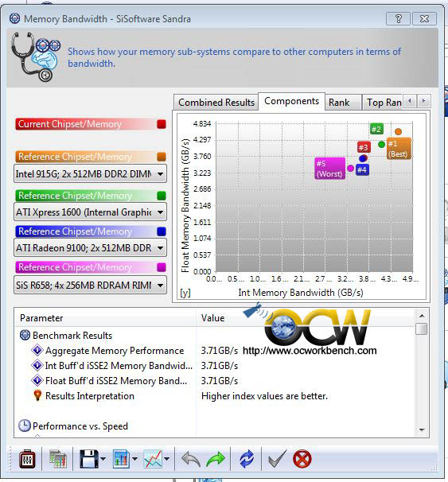Click the #2 green chart label
Image resolution: width=448 pixels, height=482 pixels.
376,129
